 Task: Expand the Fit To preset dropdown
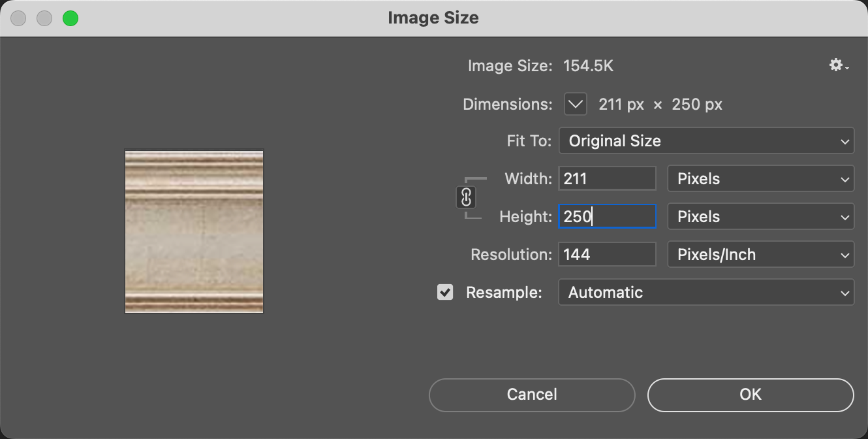(x=706, y=141)
